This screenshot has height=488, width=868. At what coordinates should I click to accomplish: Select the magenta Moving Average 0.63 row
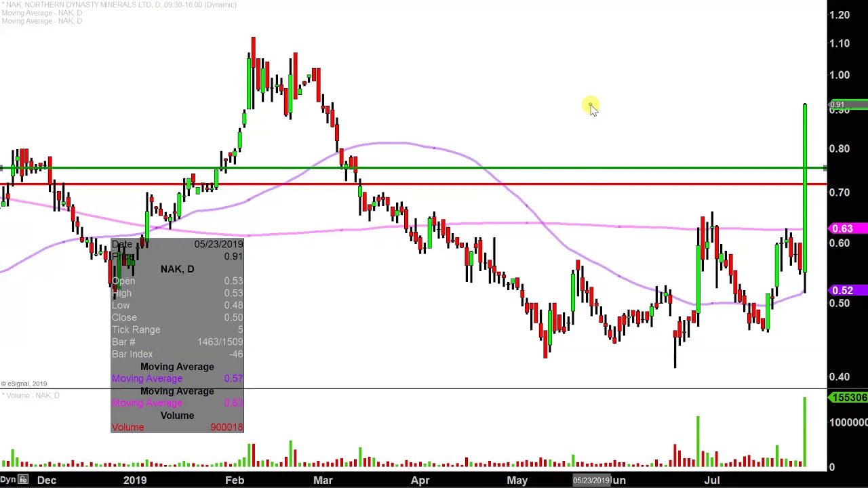177,403
